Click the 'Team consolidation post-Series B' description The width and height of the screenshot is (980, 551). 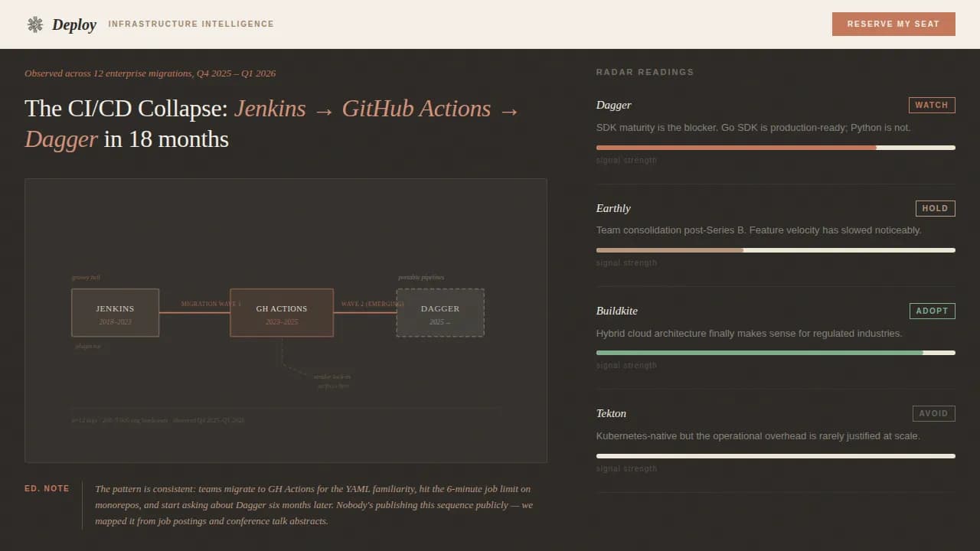(x=759, y=230)
